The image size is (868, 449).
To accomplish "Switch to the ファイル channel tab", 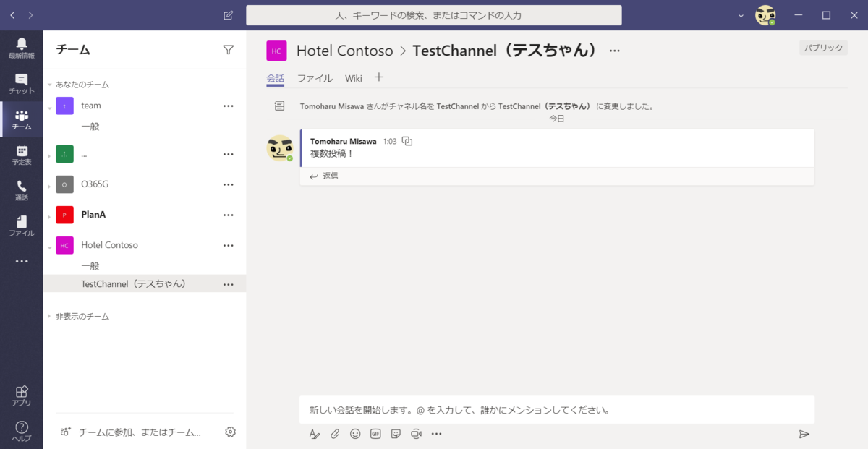I will click(315, 78).
